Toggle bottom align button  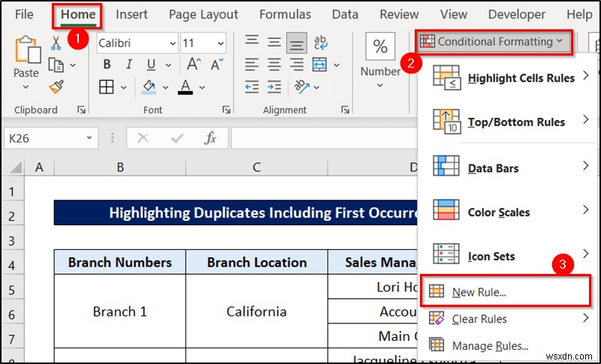(x=296, y=43)
